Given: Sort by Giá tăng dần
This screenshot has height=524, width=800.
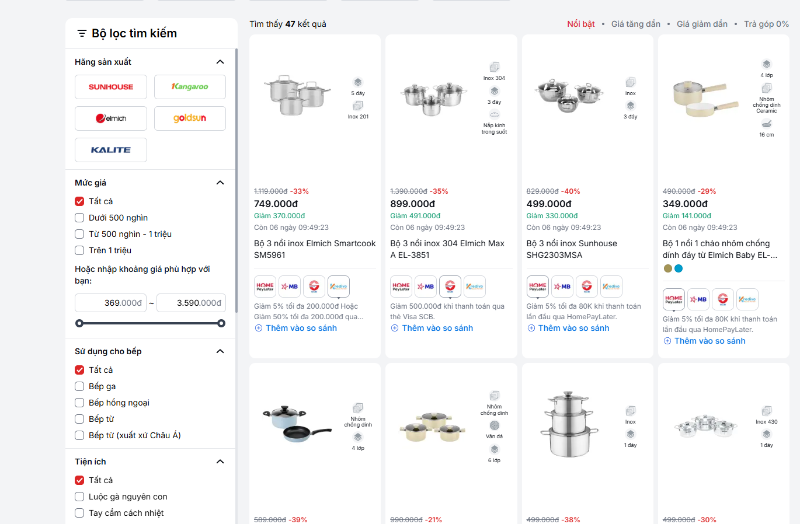Looking at the screenshot, I should 636,24.
